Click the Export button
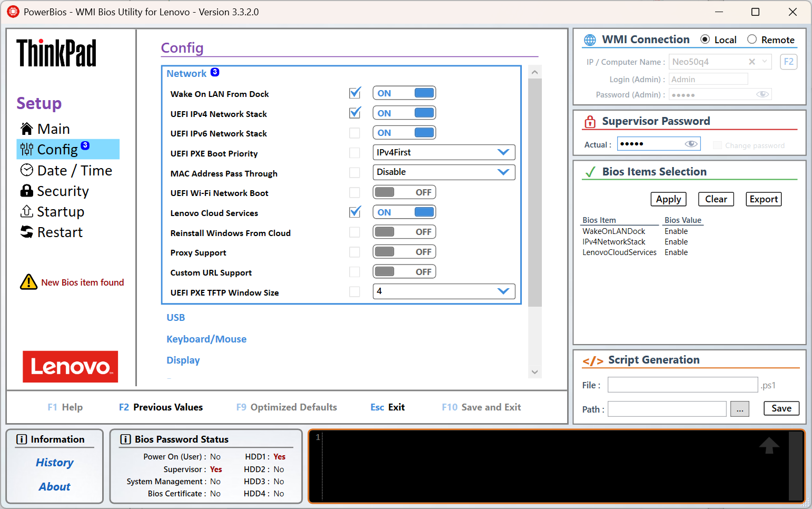The image size is (812, 509). 763,199
